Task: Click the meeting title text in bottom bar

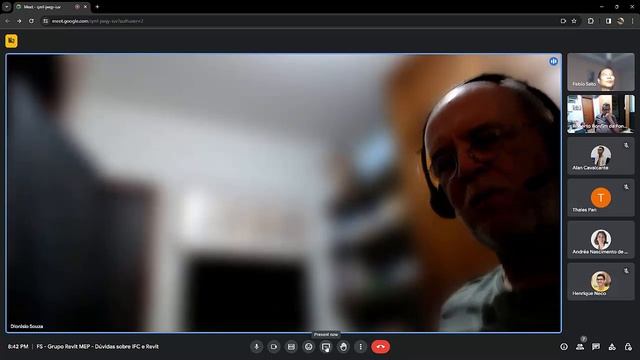Action: (98, 347)
